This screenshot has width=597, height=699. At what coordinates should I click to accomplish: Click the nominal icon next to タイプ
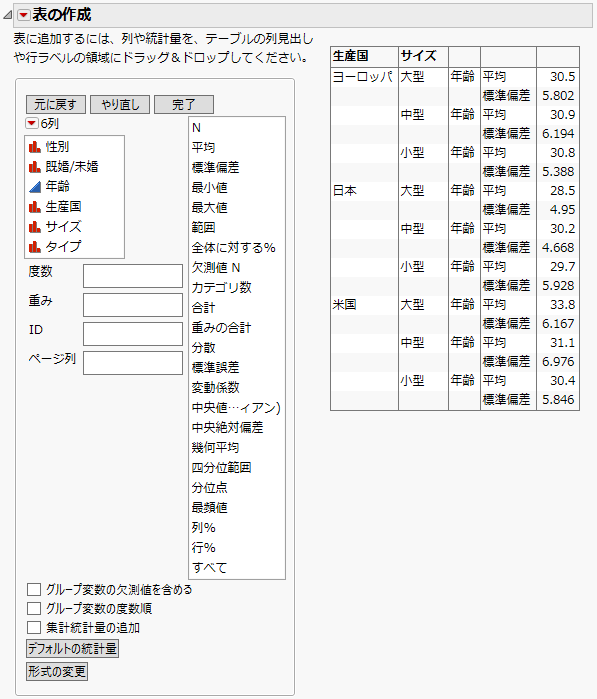pyautogui.click(x=35, y=246)
